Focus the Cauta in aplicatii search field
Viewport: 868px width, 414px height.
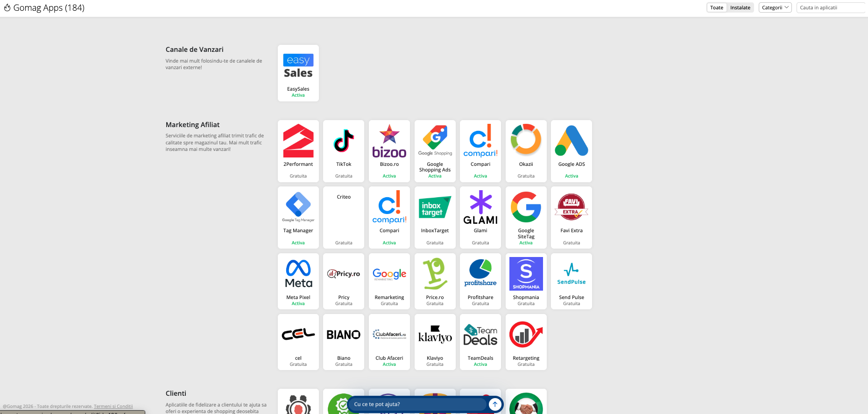click(831, 7)
